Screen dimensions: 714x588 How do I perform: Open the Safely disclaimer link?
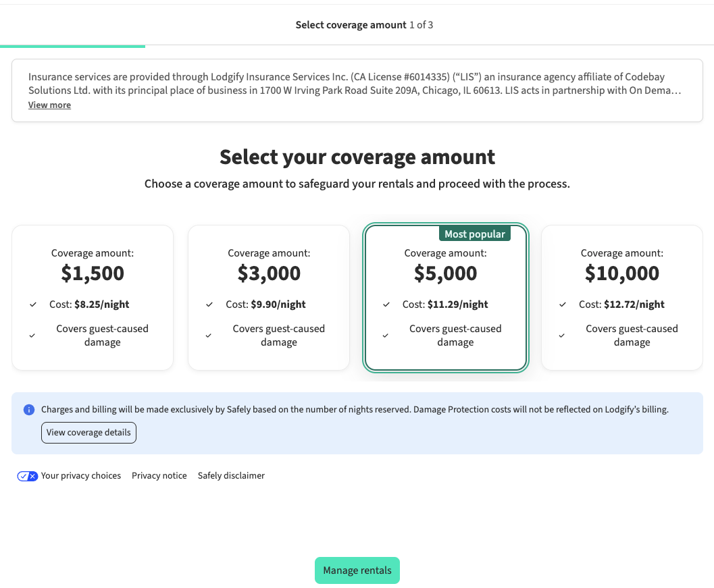[x=231, y=476]
